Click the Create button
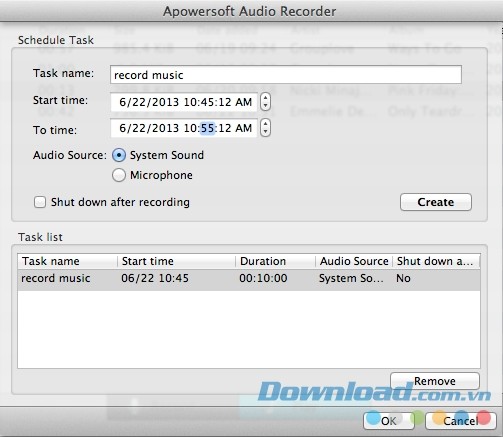 (436, 202)
